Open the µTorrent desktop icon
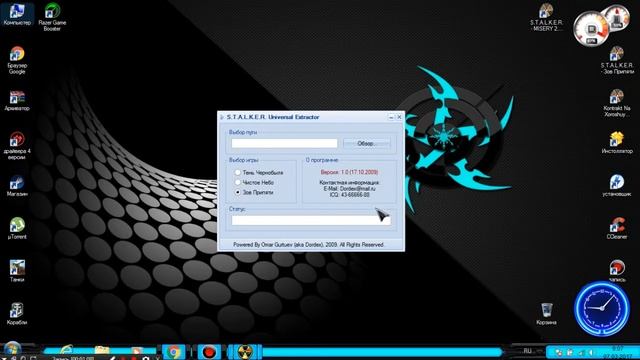Image resolution: width=640 pixels, height=360 pixels. click(x=17, y=228)
